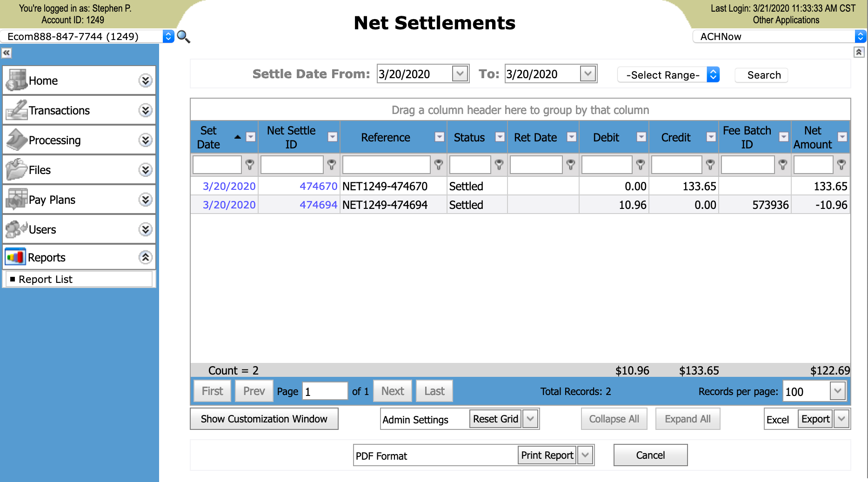The height and width of the screenshot is (482, 868).
Task: Collapse the left navigation panel
Action: click(x=6, y=53)
